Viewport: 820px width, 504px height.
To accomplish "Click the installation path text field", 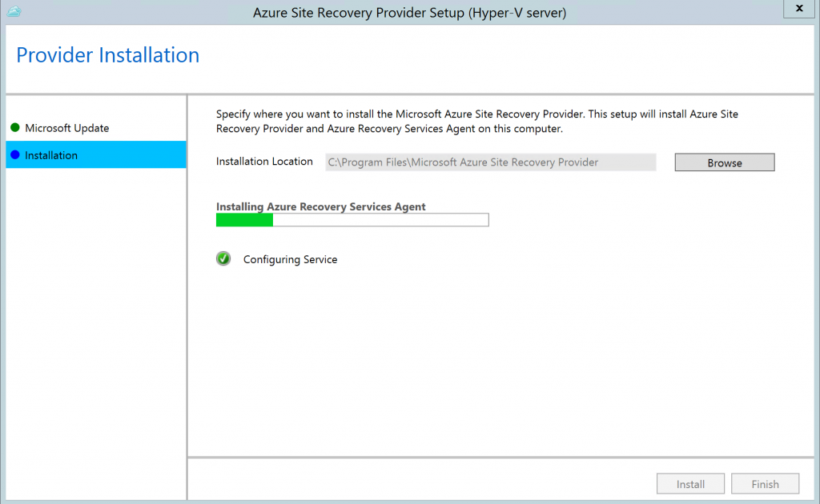I will 490,162.
